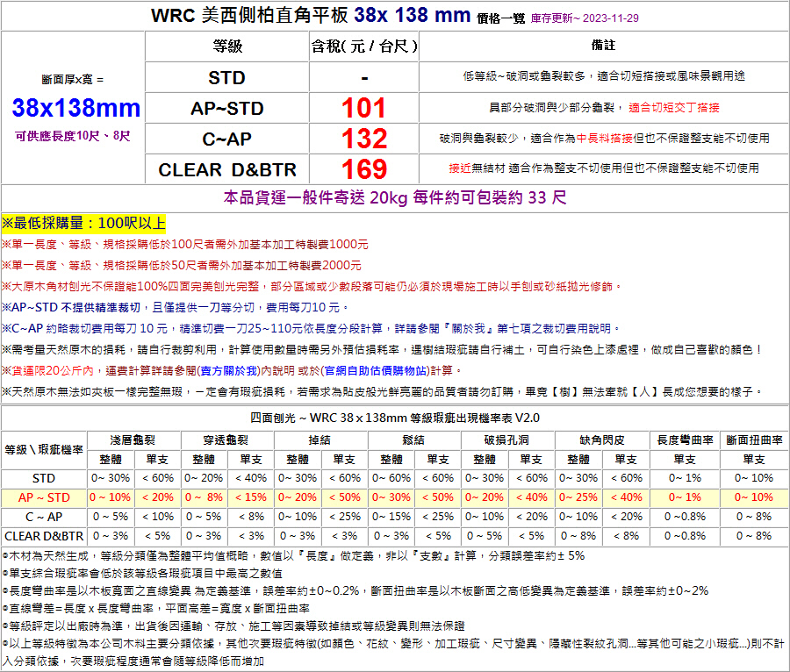Click the 長度彎曲率 column header
Screen dimensions: 790x672
click(x=686, y=440)
